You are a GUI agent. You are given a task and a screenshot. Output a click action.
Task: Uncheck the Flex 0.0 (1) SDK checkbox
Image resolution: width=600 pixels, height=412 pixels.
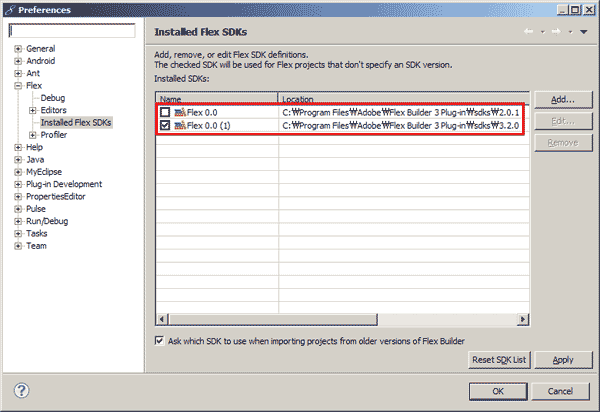165,125
